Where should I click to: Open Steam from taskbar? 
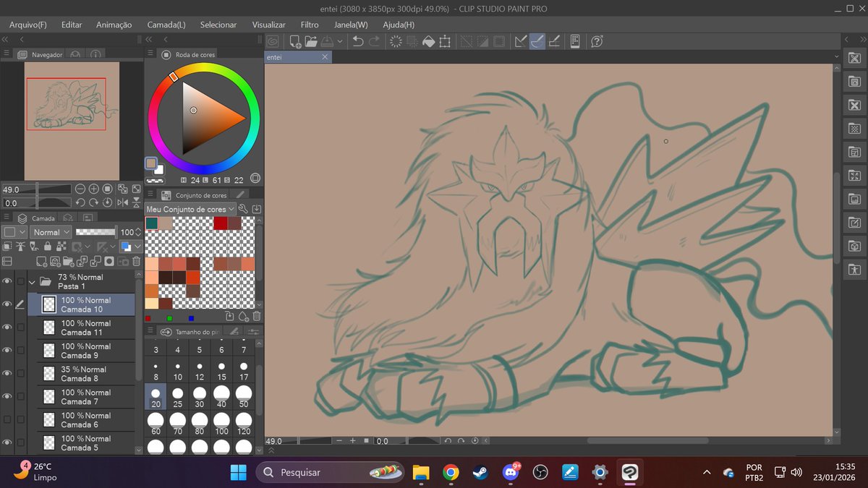[480, 472]
